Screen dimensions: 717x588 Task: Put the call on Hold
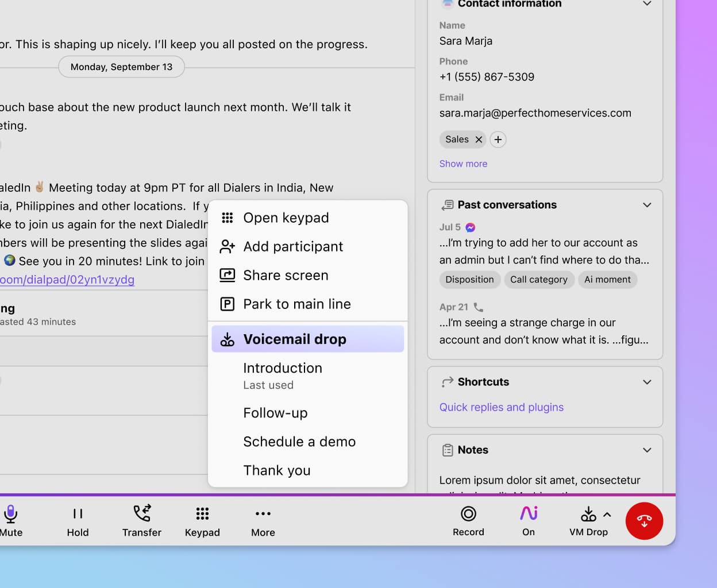[78, 514]
